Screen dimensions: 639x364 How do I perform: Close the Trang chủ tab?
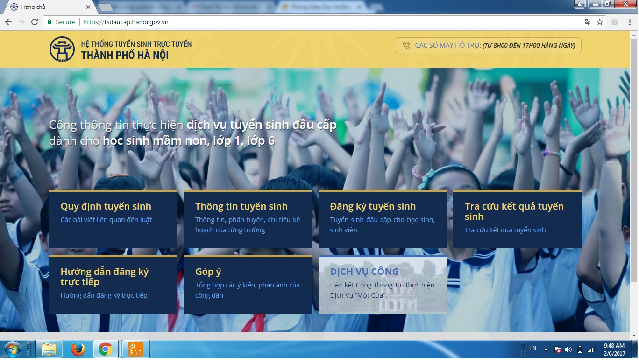(89, 7)
